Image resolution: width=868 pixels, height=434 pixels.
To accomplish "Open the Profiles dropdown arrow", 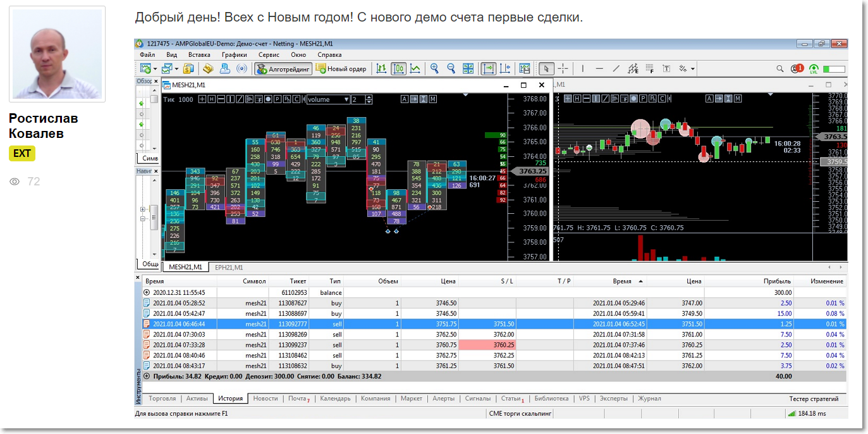I will click(176, 68).
